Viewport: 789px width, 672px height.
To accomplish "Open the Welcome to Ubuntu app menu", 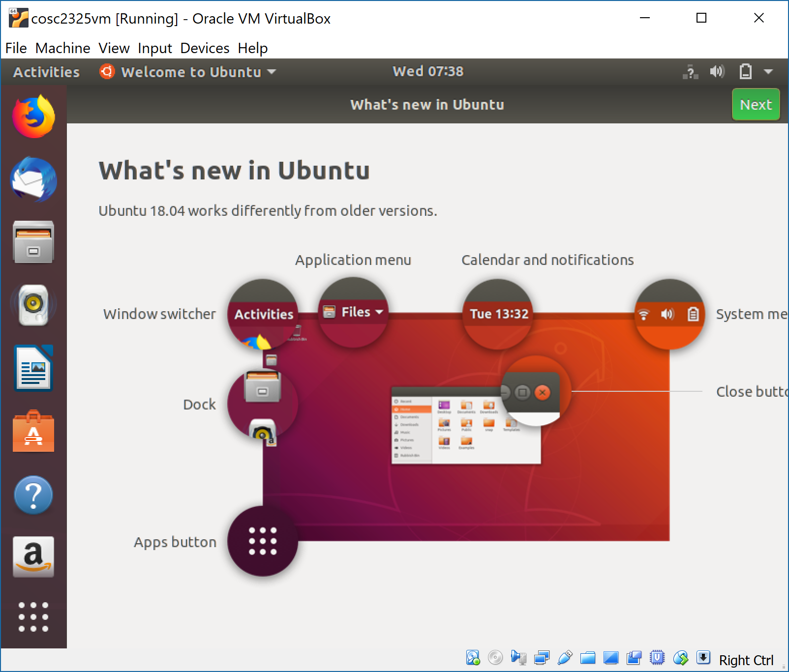I will pyautogui.click(x=188, y=72).
